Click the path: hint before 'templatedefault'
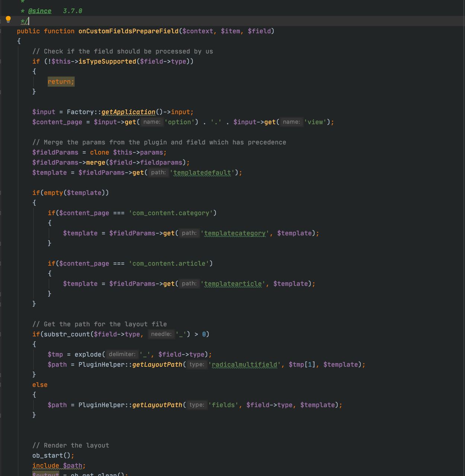Image resolution: width=465 pixels, height=476 pixels. (x=158, y=173)
